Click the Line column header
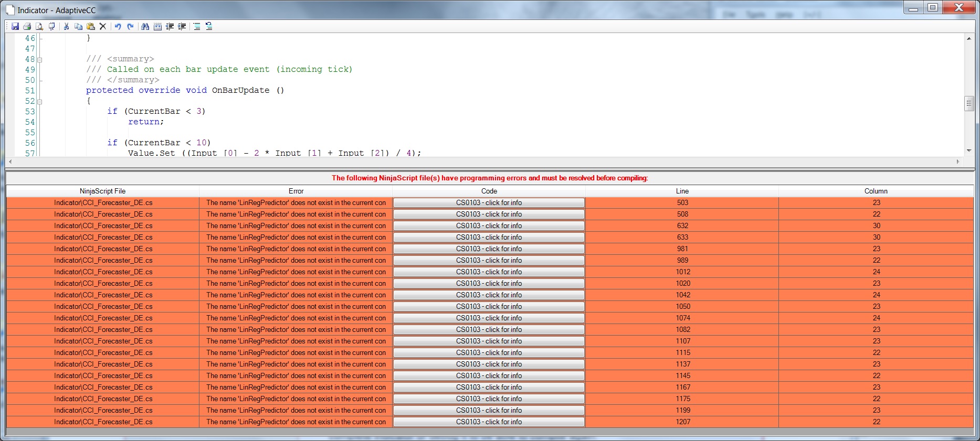The width and height of the screenshot is (980, 441). [x=682, y=191]
